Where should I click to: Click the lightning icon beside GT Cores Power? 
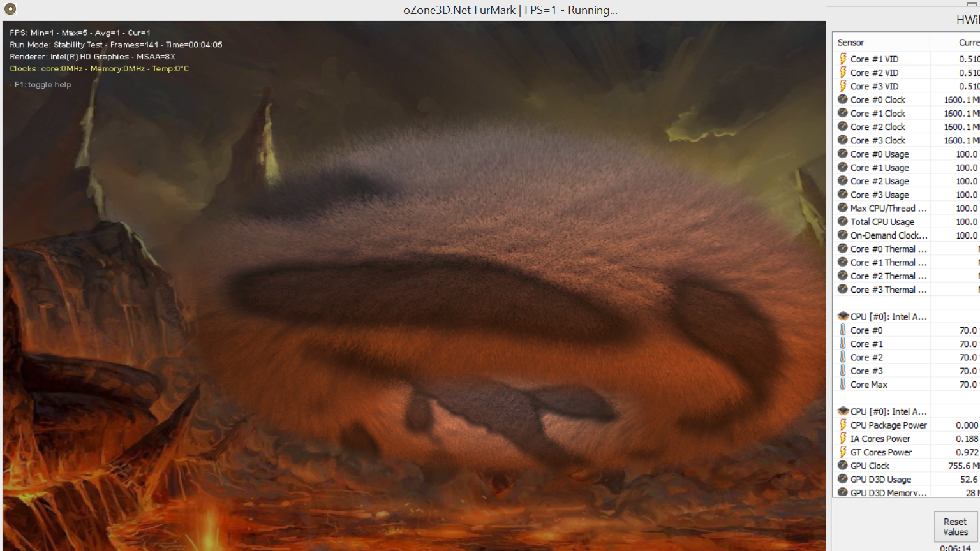click(843, 452)
